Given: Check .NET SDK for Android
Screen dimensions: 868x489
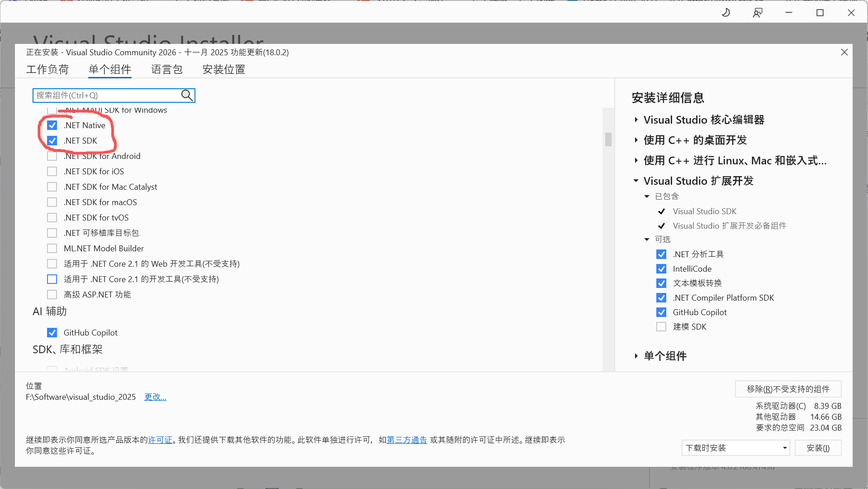Looking at the screenshot, I should 52,156.
